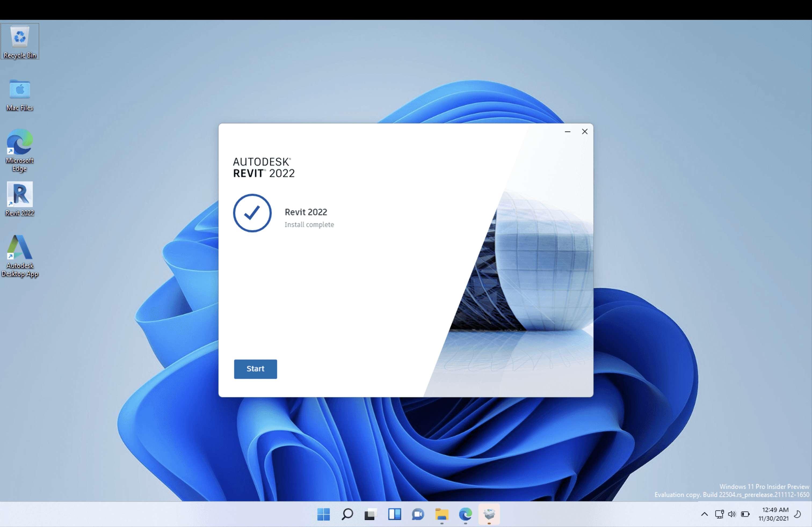Open the clock and date panel

tap(773, 514)
